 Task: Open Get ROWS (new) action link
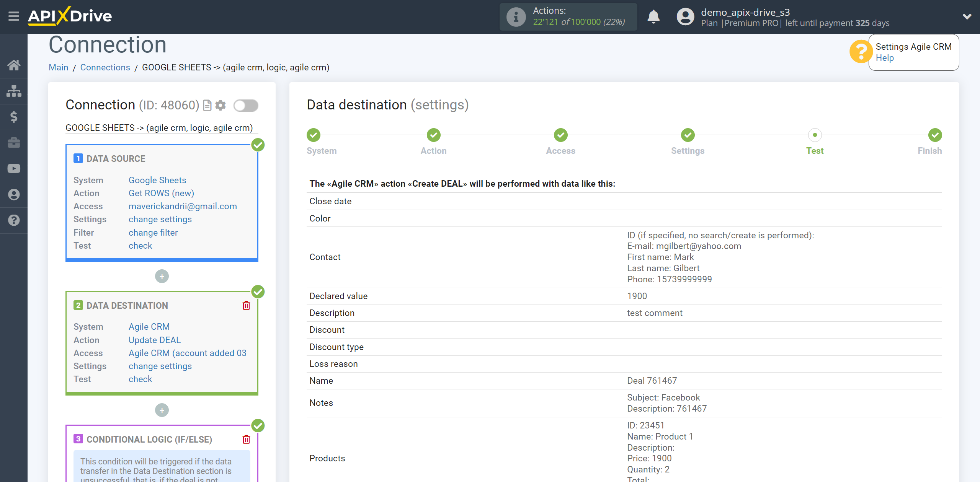[x=161, y=193]
